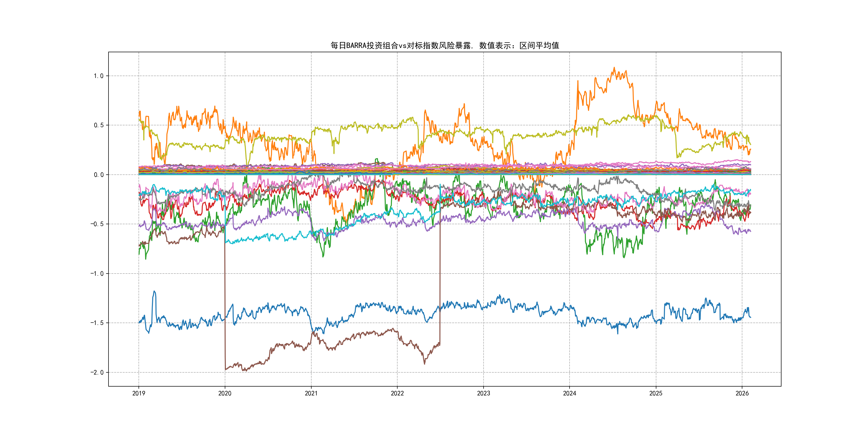Click the chart title text at top
The width and height of the screenshot is (868, 434).
coord(444,46)
